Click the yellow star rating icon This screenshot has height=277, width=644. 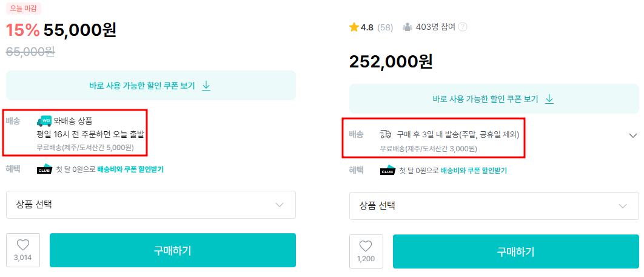[354, 27]
